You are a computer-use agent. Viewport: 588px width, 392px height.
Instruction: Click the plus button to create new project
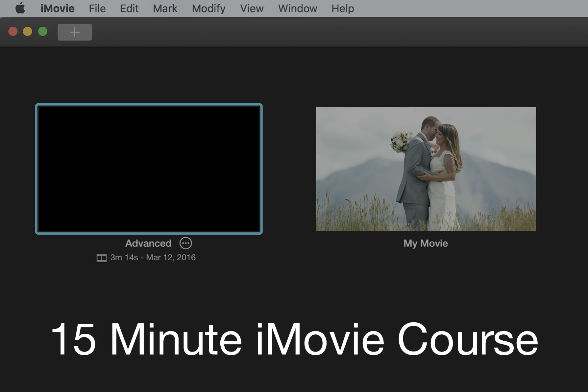click(x=75, y=32)
